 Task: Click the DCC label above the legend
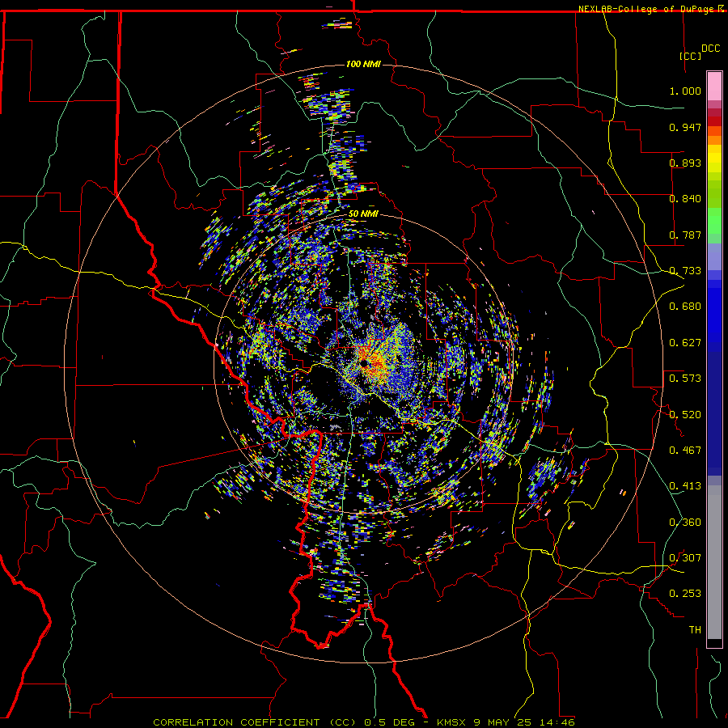coord(710,49)
